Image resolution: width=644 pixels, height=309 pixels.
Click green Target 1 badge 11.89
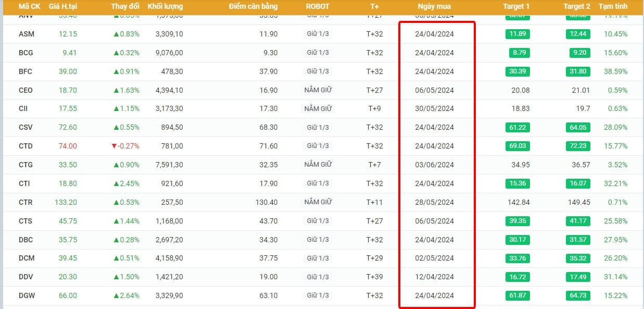point(517,34)
